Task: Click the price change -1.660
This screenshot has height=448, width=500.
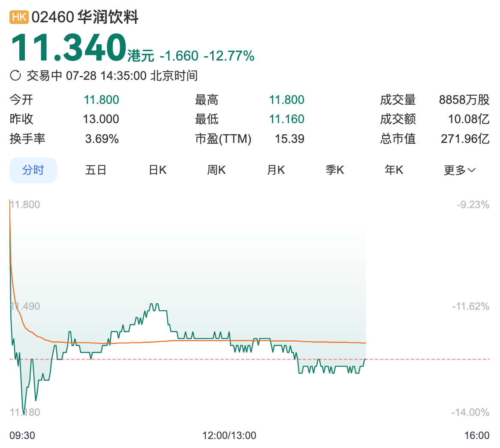Action: click(x=179, y=56)
